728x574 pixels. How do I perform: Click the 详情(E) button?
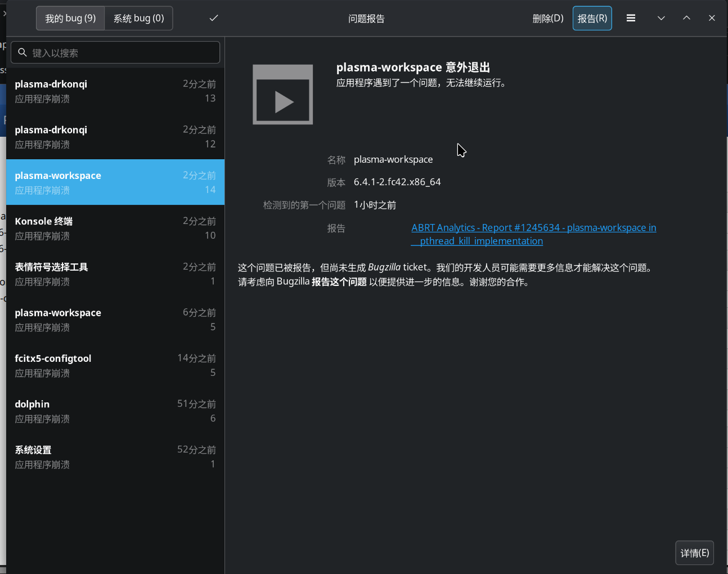(x=695, y=553)
